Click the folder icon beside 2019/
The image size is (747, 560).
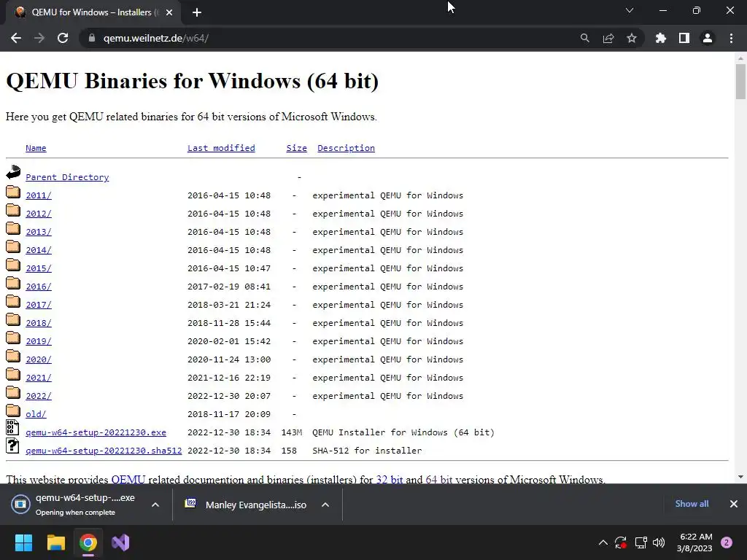13,338
